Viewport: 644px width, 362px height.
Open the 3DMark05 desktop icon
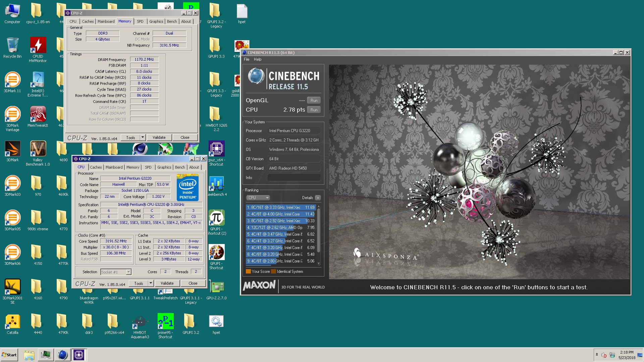point(12,220)
